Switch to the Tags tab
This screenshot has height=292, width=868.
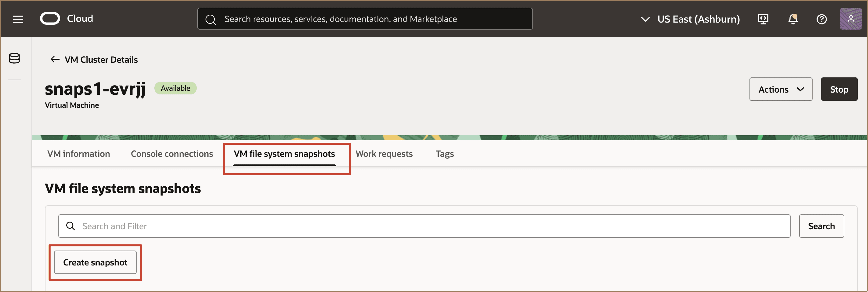444,154
